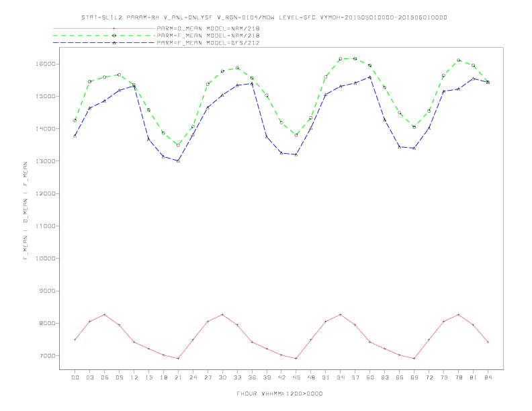Click the 9000 y-axis tick label
Viewport: 532px width, 411px height.
click(47, 291)
